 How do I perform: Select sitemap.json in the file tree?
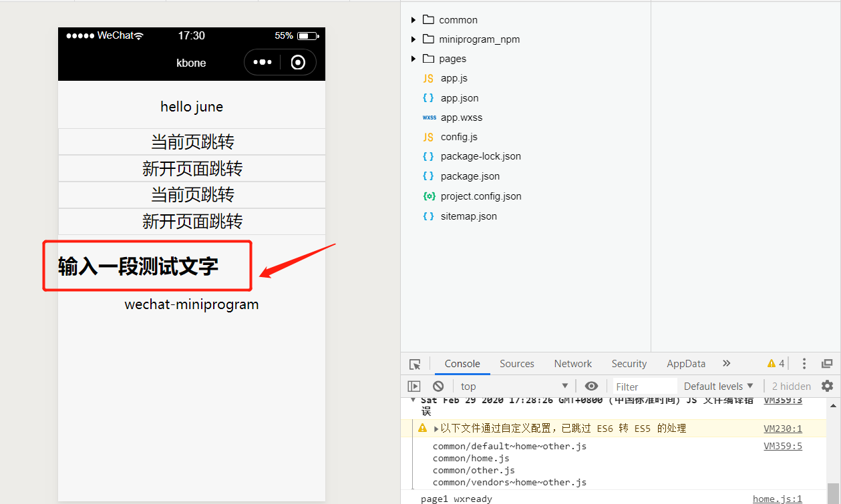(x=469, y=216)
